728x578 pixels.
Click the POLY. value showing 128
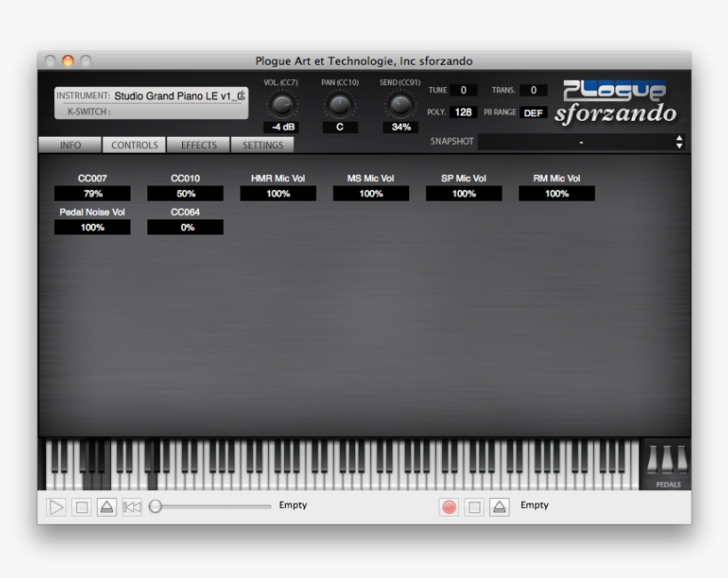463,113
